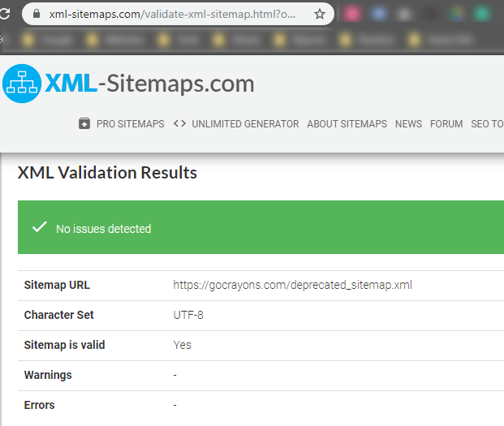Click the XML-Sitemaps sitemap logo icon

22,84
